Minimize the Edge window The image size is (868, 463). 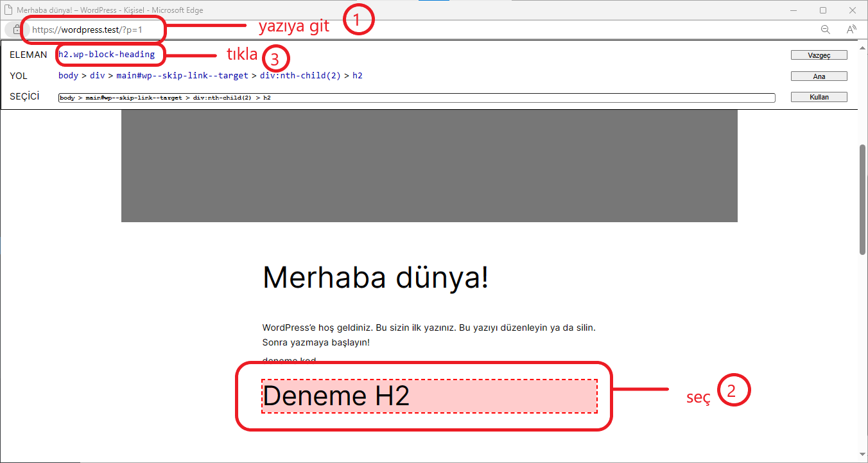click(x=794, y=10)
